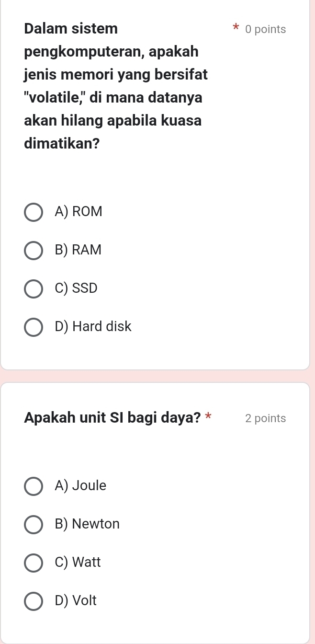
Task: Select the radio button for "D) Volt"
Action: click(33, 601)
